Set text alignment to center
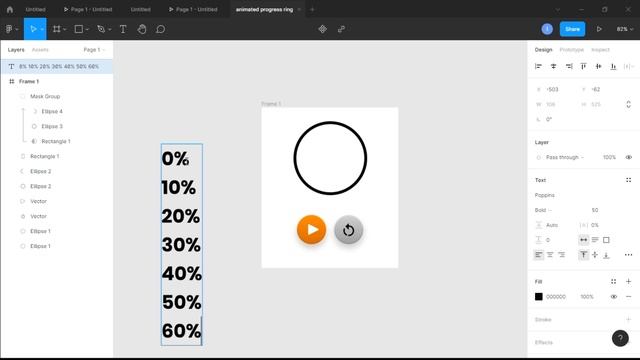Viewport: 640px width, 360px height. 550,255
